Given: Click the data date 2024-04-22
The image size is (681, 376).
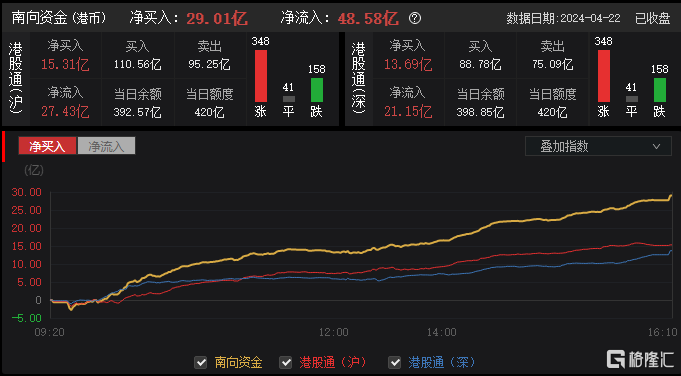Looking at the screenshot, I should click(590, 18).
